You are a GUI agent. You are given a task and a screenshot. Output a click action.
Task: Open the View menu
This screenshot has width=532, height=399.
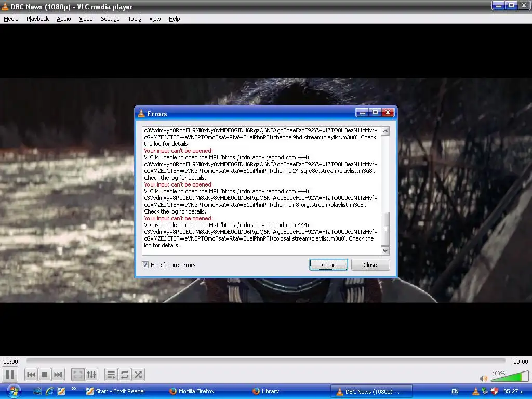[x=155, y=19]
